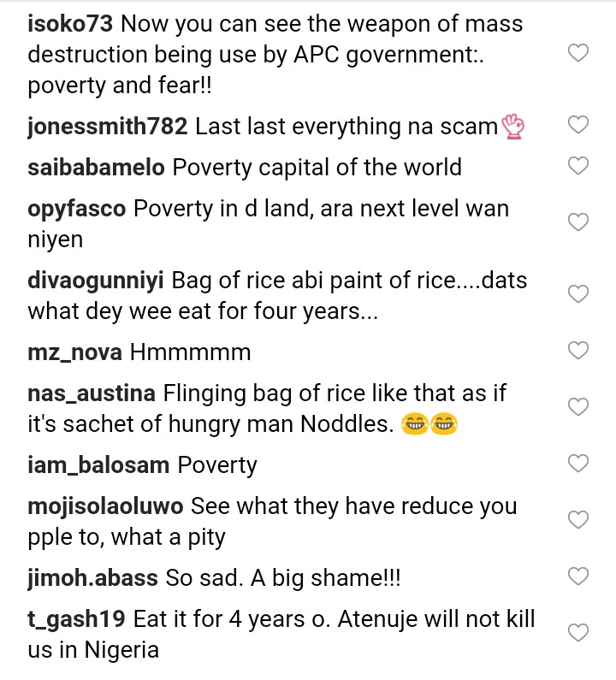Like isoko73's comment with the heart
This screenshot has height=680, width=616.
click(x=578, y=53)
